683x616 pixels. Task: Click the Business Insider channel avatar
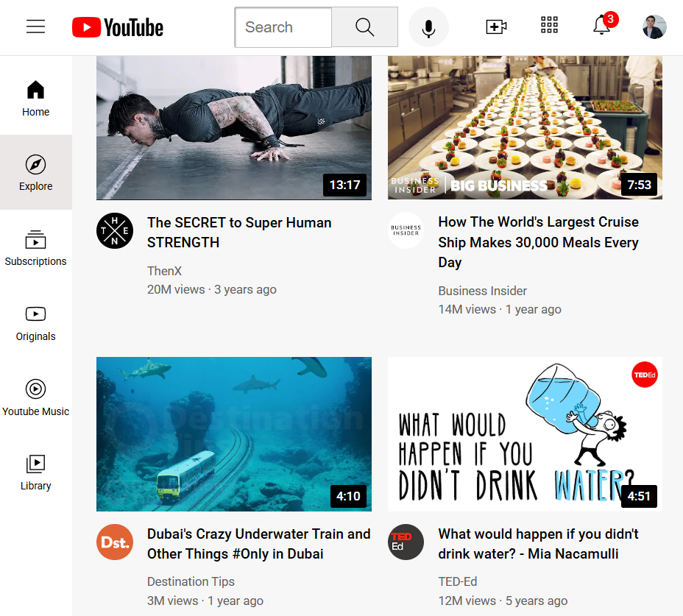click(406, 230)
